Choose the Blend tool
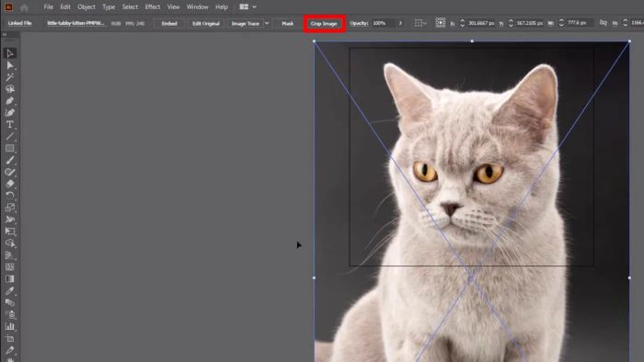 click(x=10, y=303)
